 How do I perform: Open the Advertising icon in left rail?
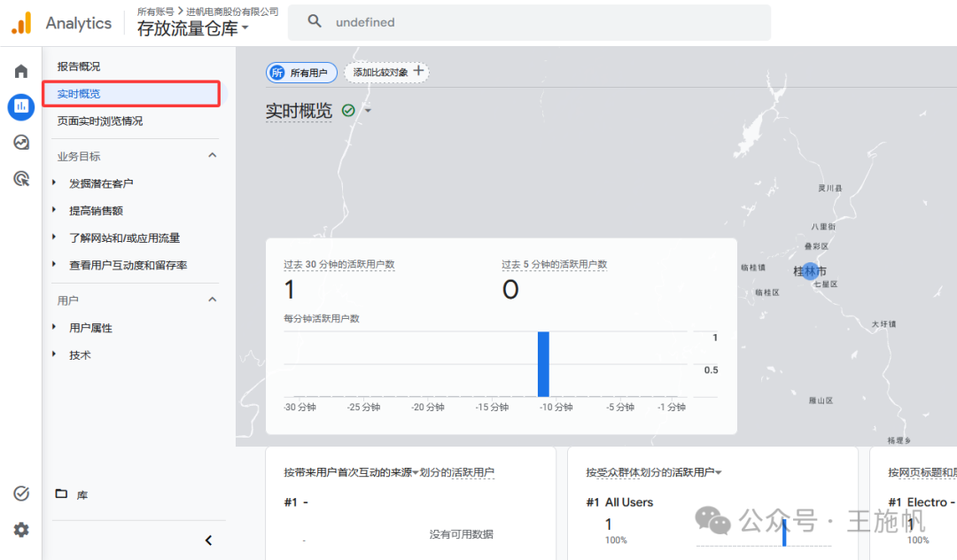(21, 178)
